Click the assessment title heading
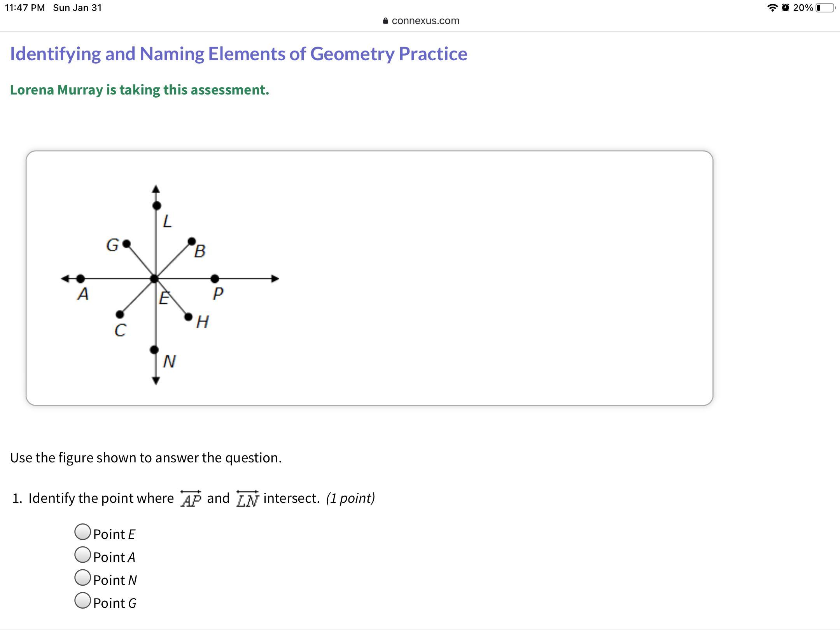Image resolution: width=840 pixels, height=630 pixels. point(238,54)
